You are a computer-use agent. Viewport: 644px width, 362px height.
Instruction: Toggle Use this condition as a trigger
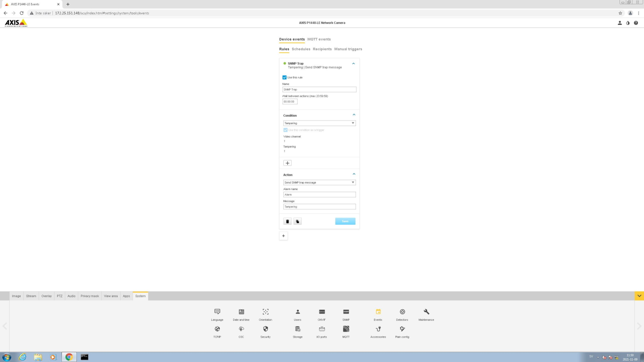pyautogui.click(x=286, y=130)
